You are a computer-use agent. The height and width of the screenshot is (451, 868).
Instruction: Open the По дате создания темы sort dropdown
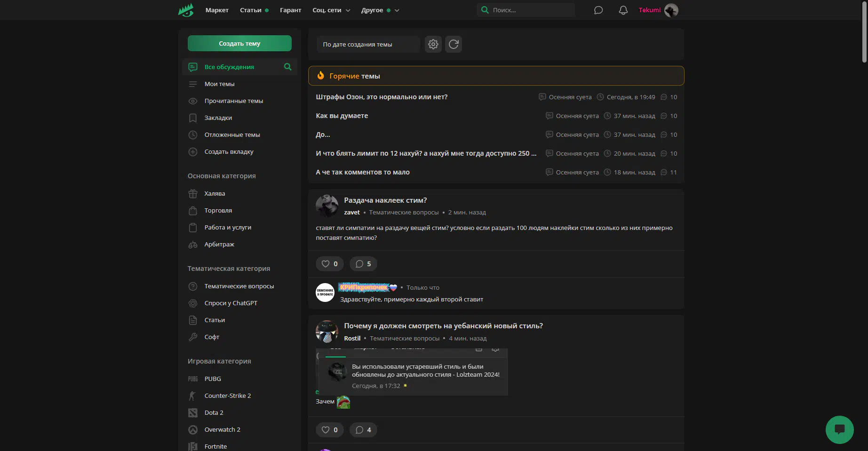[367, 44]
